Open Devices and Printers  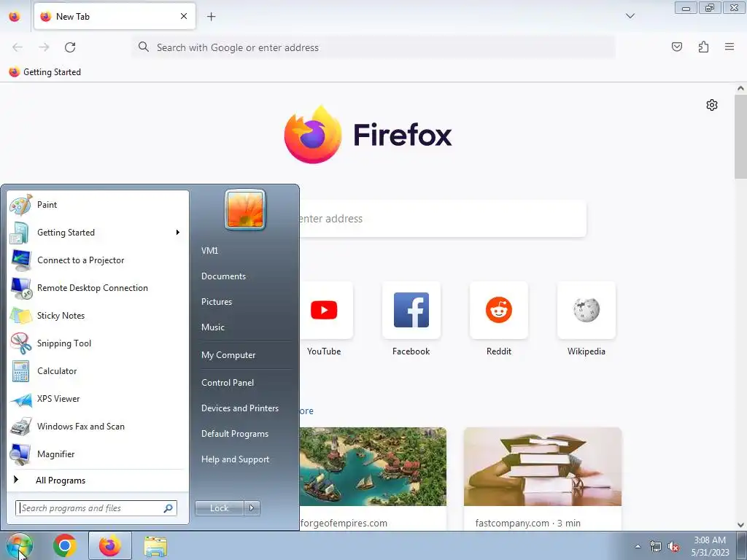pos(239,408)
